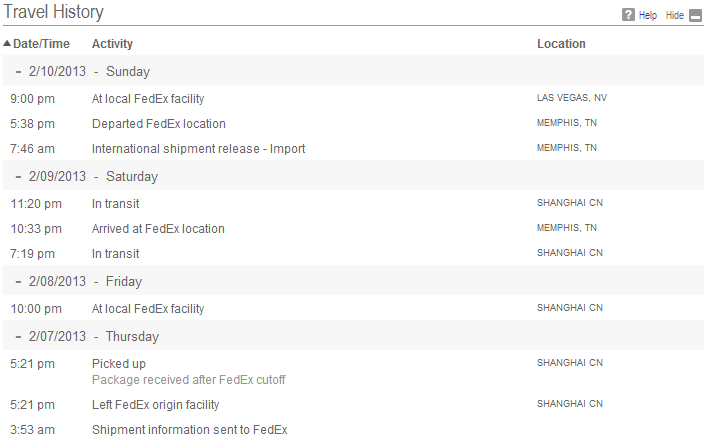Viewport: 709px width, 441px height.
Task: Select the 9:00 pm Las Vegas entry
Action: click(354, 98)
